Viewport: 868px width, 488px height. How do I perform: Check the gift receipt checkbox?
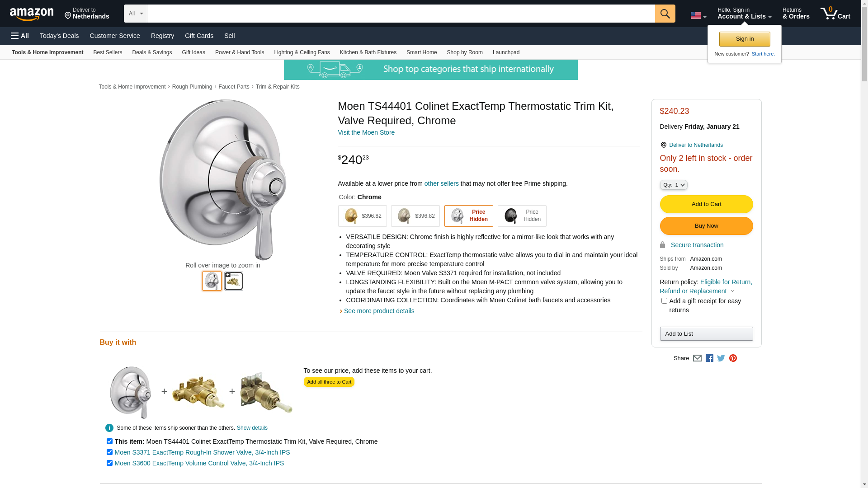664,301
